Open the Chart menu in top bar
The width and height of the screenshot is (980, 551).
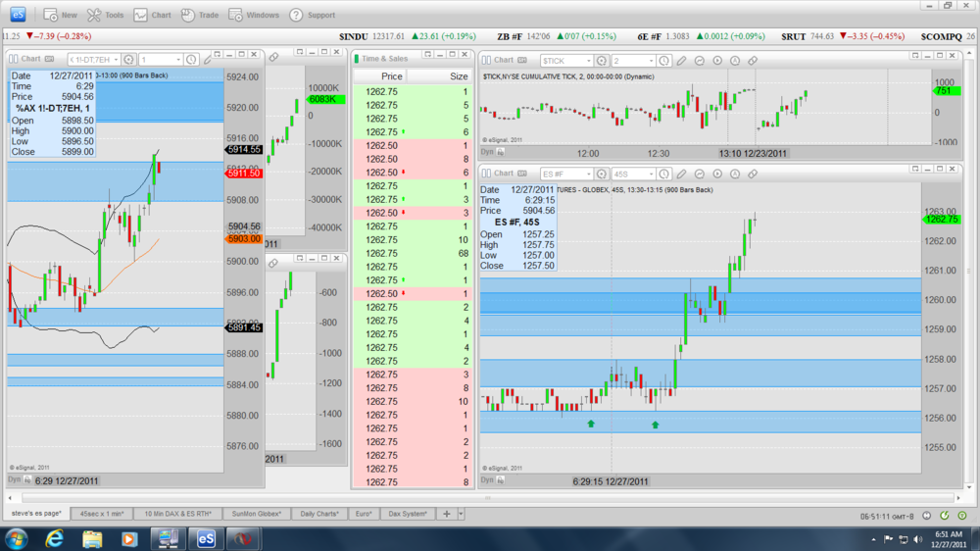[153, 15]
